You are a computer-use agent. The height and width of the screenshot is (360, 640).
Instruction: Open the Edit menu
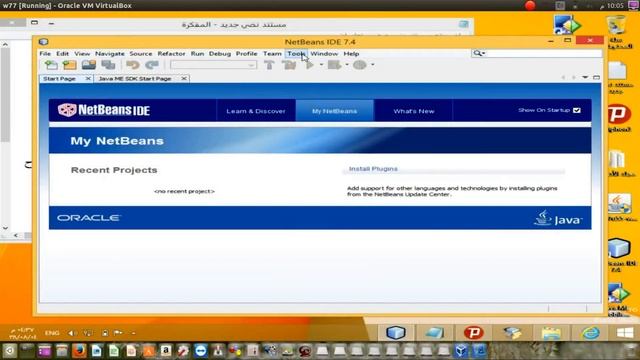pos(62,53)
